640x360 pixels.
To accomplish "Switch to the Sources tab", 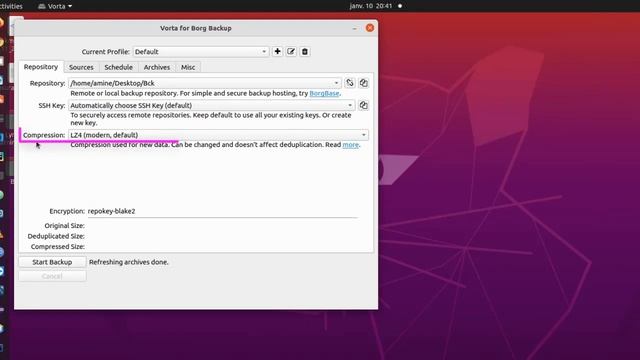I will [x=81, y=67].
